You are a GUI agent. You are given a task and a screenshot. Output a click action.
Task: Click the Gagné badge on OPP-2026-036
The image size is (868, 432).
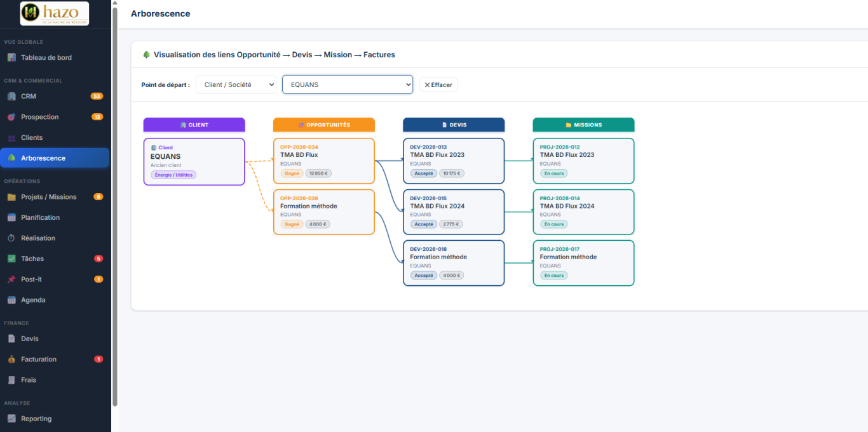click(292, 224)
